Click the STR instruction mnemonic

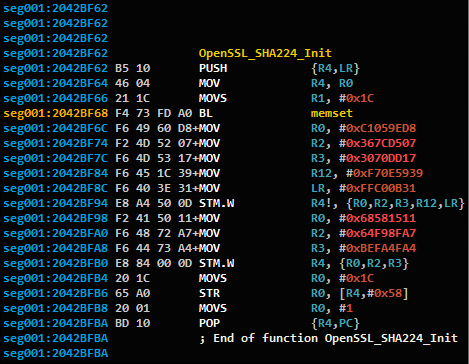(209, 293)
